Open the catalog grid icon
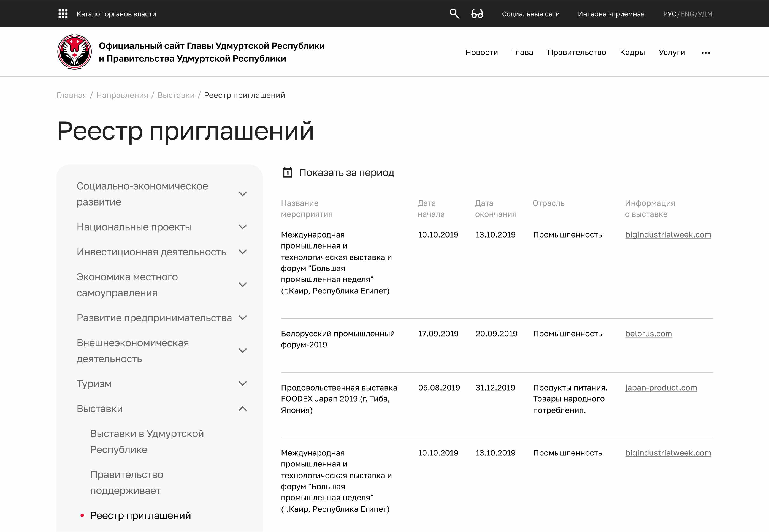This screenshot has width=769, height=532. pyautogui.click(x=63, y=14)
